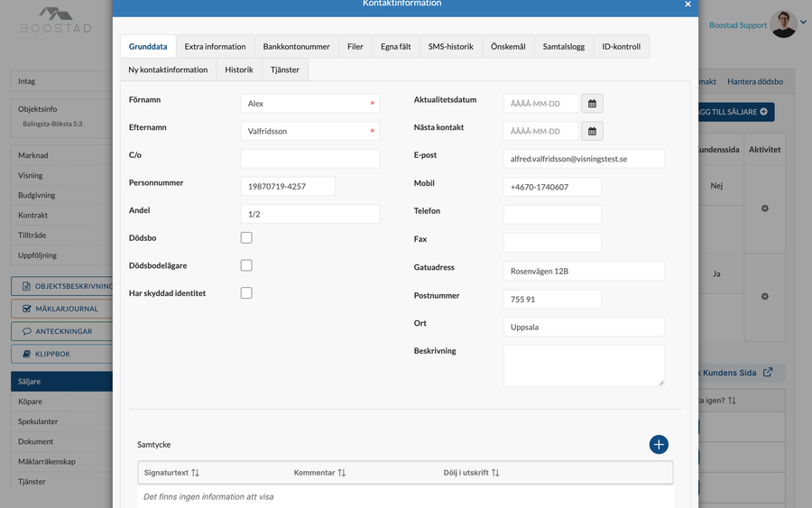Open Intag in the sidebar
The width and height of the screenshot is (812, 508).
click(62, 81)
